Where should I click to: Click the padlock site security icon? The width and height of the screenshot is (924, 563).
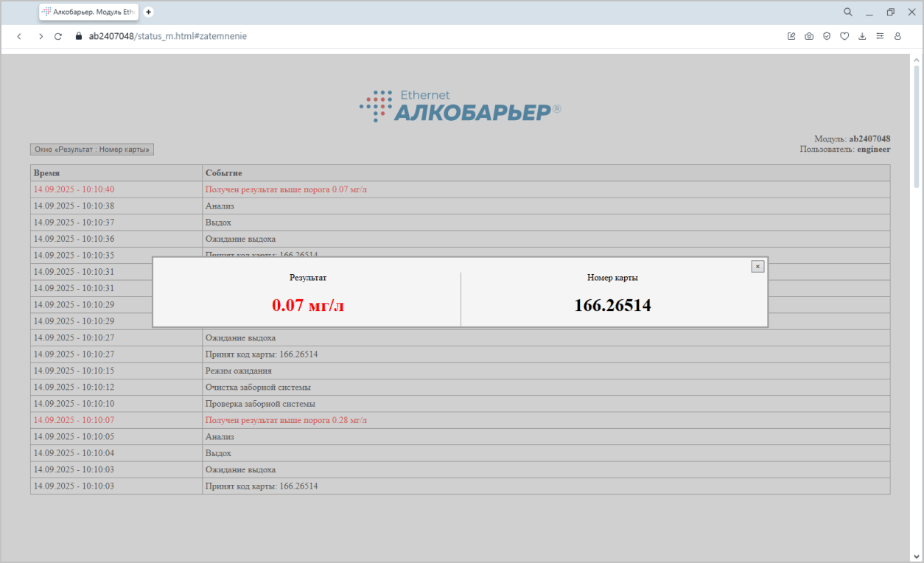[x=79, y=35]
